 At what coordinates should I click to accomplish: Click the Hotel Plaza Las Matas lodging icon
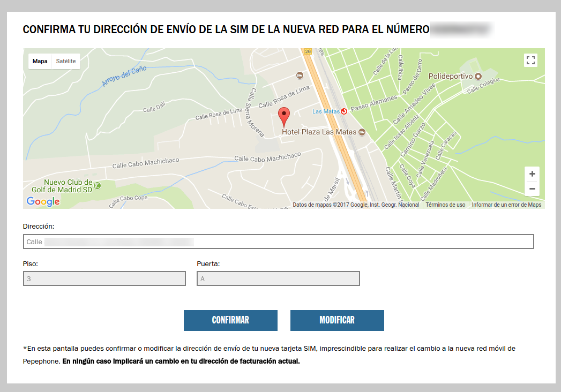pyautogui.click(x=362, y=132)
